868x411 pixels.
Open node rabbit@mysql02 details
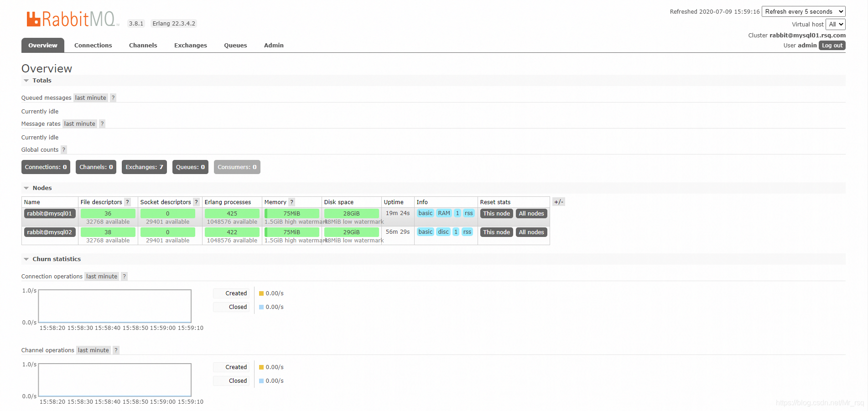coord(49,232)
